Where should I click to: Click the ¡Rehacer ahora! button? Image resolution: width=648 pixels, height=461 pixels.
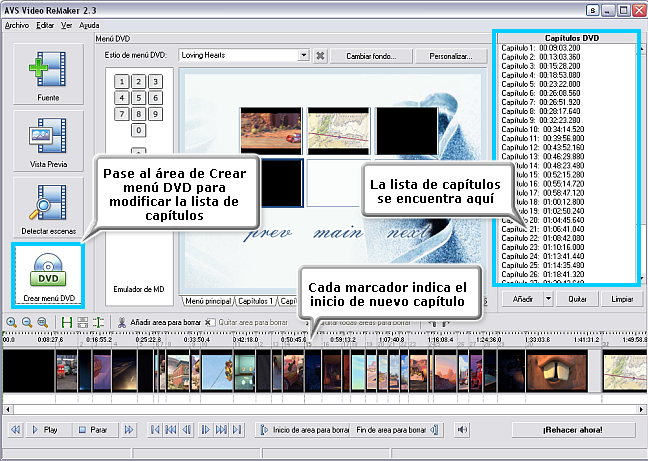(573, 430)
